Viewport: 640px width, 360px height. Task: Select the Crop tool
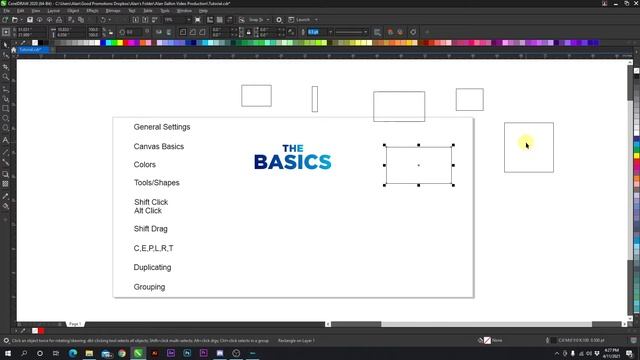click(5, 67)
